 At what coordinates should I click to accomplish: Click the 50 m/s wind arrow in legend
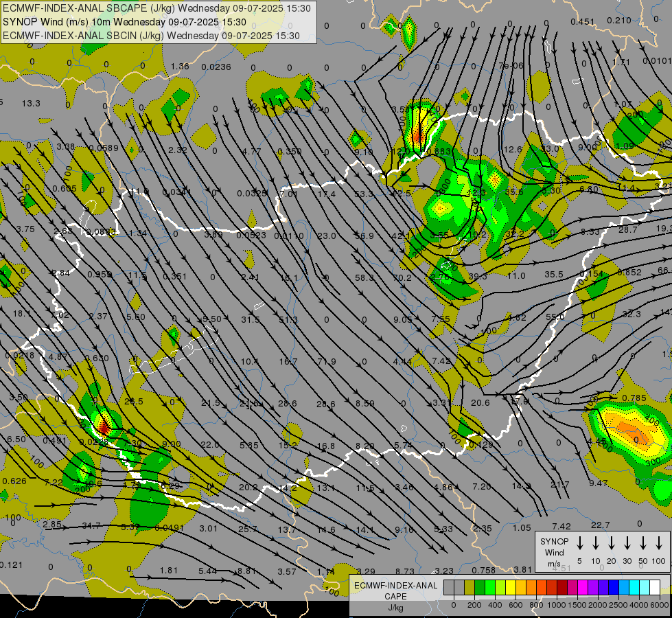(643, 542)
